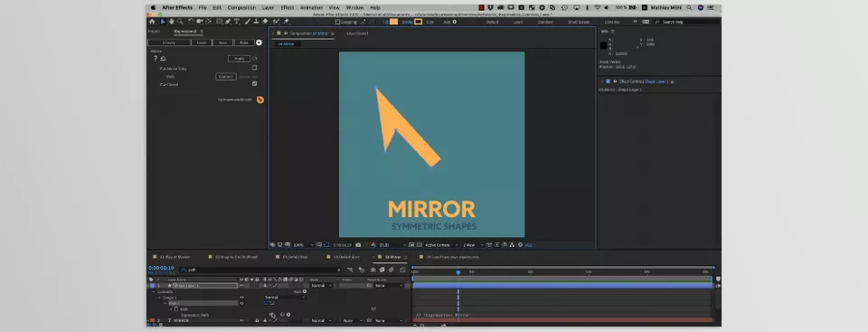Image resolution: width=868 pixels, height=332 pixels.
Task: Toggle the Snapping checkbox
Action: click(337, 22)
